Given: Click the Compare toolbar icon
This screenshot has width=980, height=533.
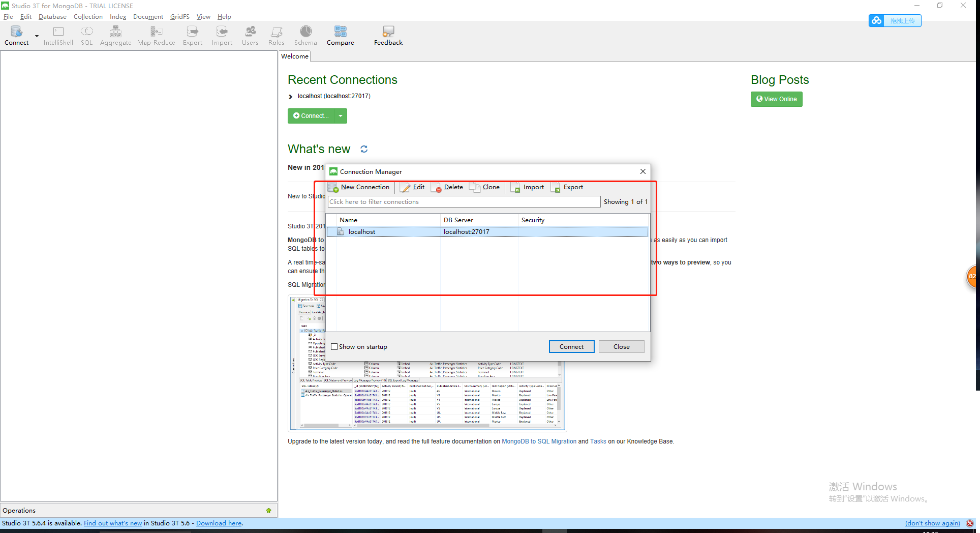Looking at the screenshot, I should click(x=341, y=36).
